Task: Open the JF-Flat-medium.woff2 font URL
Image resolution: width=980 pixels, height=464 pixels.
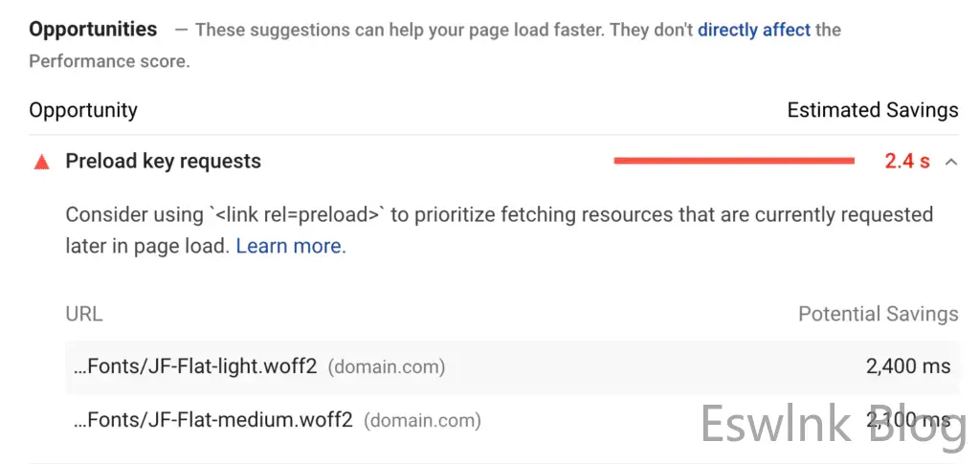Action: [213, 420]
